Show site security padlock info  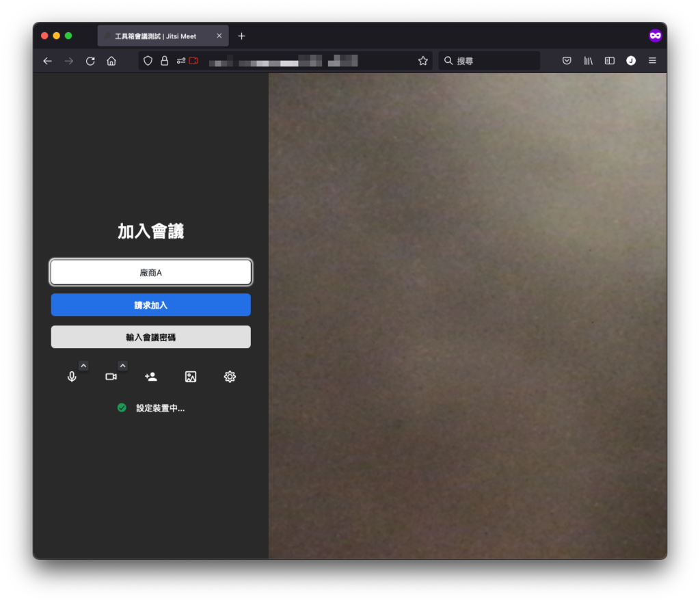click(x=164, y=61)
